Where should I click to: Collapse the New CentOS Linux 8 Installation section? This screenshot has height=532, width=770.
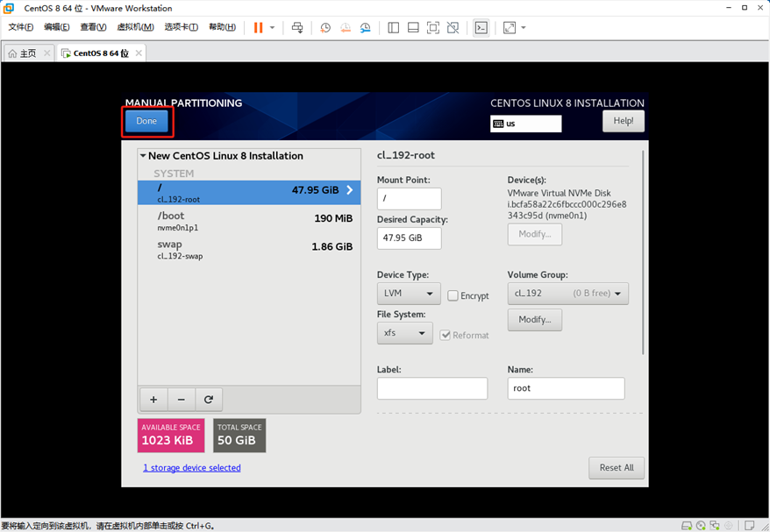point(143,156)
